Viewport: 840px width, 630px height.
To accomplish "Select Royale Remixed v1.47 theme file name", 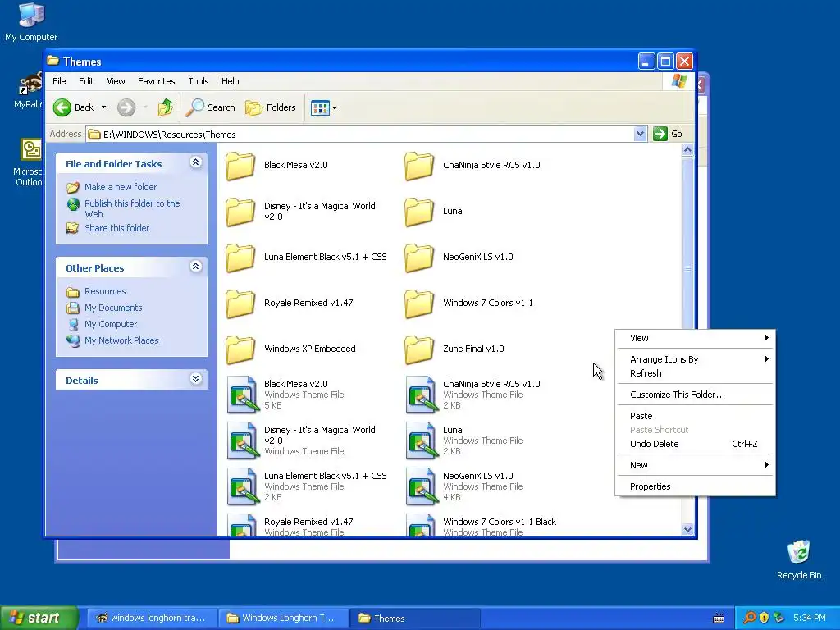I will pyautogui.click(x=308, y=522).
